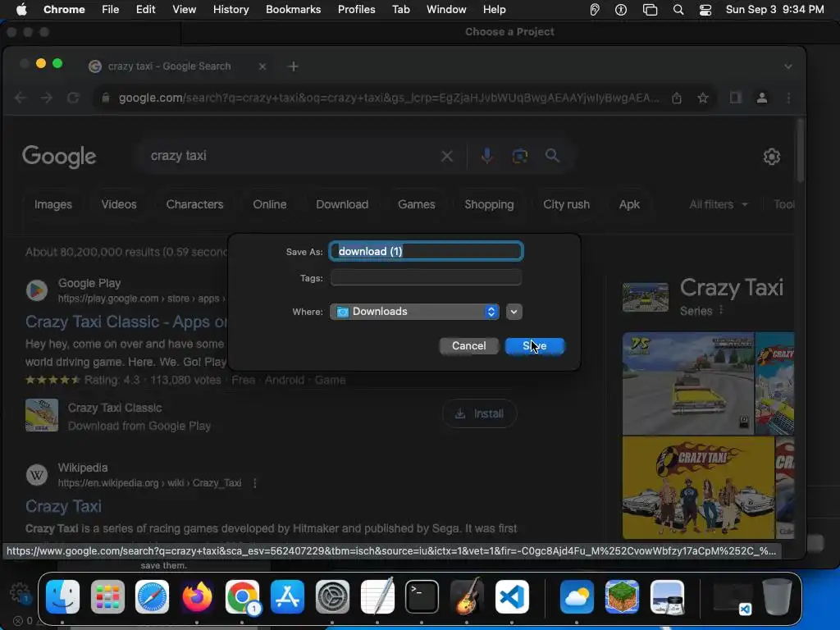The height and width of the screenshot is (630, 840).
Task: Select the Videos filter chip
Action: tap(119, 204)
